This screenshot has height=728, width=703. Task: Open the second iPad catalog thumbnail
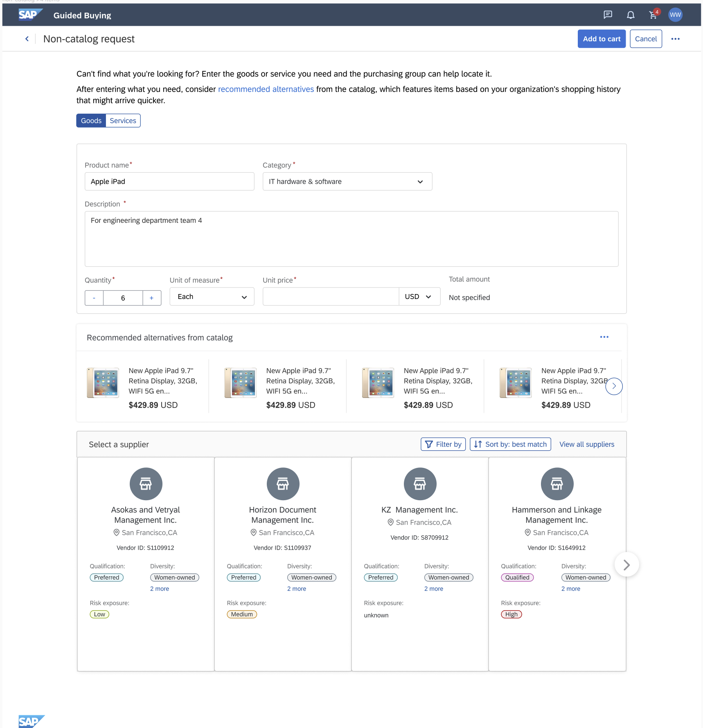pyautogui.click(x=241, y=383)
